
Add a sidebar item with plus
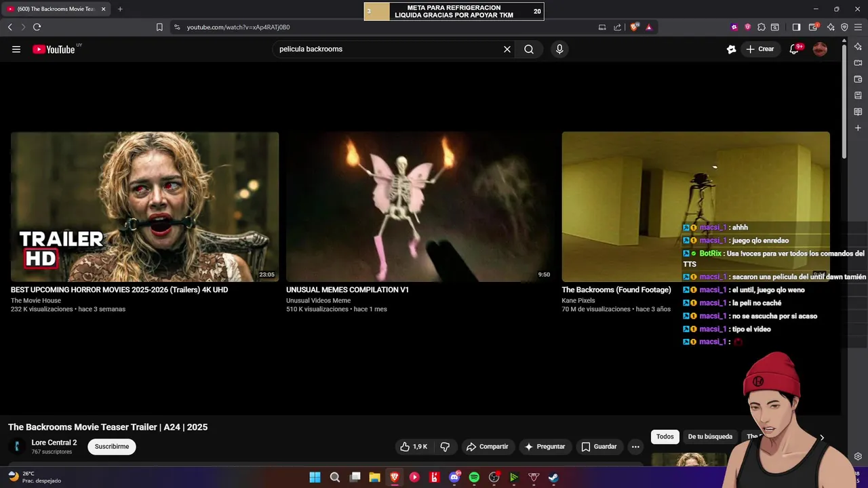coord(858,128)
